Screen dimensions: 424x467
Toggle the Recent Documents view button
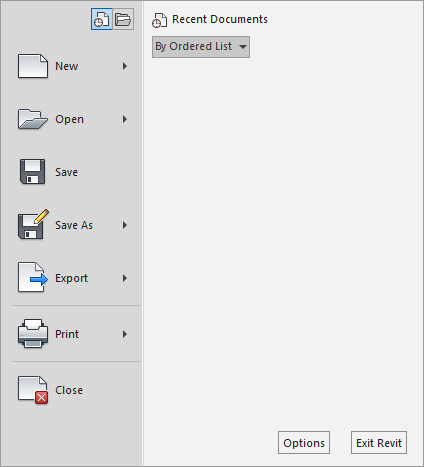102,19
